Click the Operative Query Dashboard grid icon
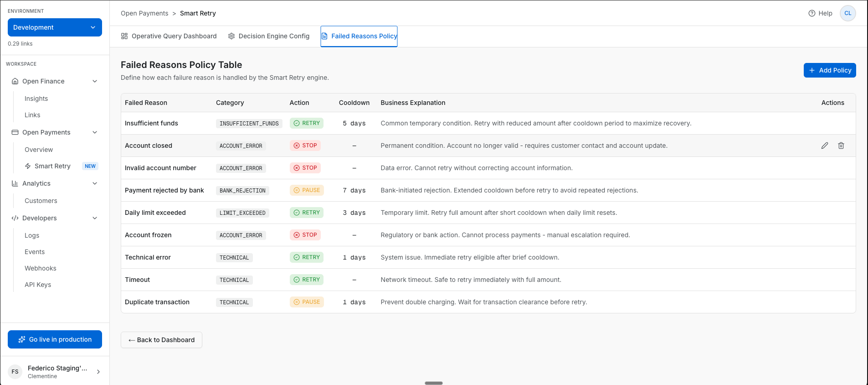The height and width of the screenshot is (385, 868). (x=124, y=36)
